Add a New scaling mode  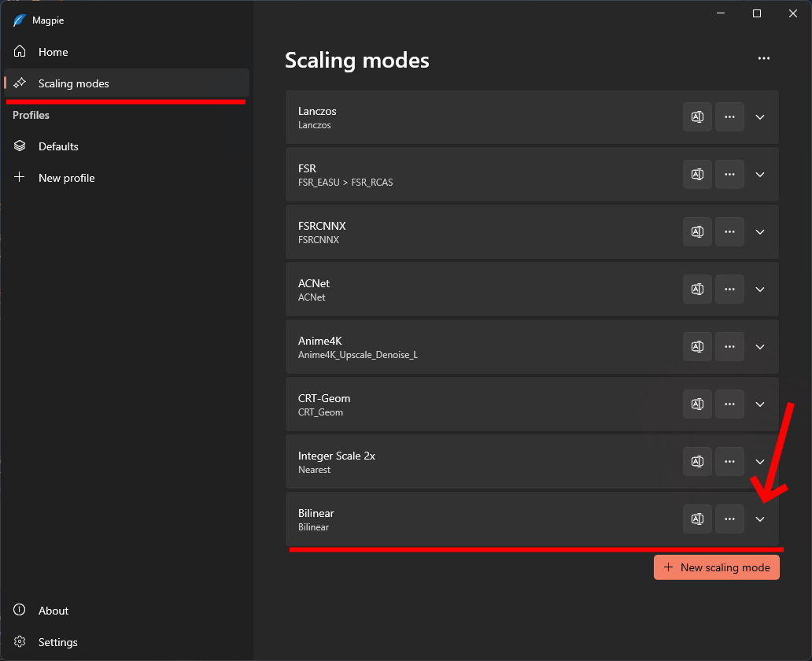click(716, 567)
